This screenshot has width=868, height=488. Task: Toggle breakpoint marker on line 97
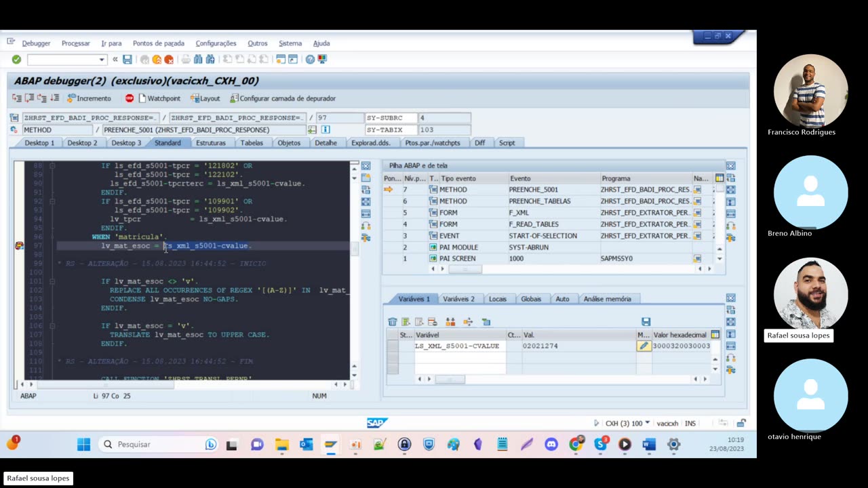click(19, 246)
